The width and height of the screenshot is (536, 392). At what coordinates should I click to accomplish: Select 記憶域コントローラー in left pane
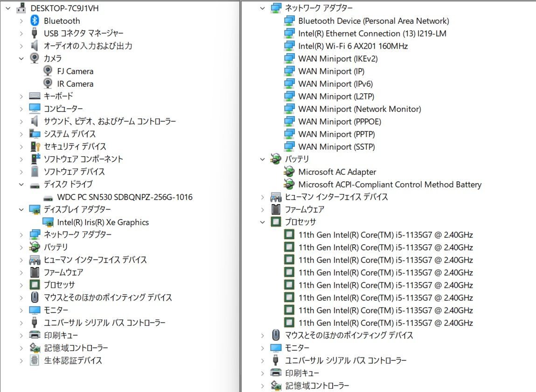[x=76, y=348]
